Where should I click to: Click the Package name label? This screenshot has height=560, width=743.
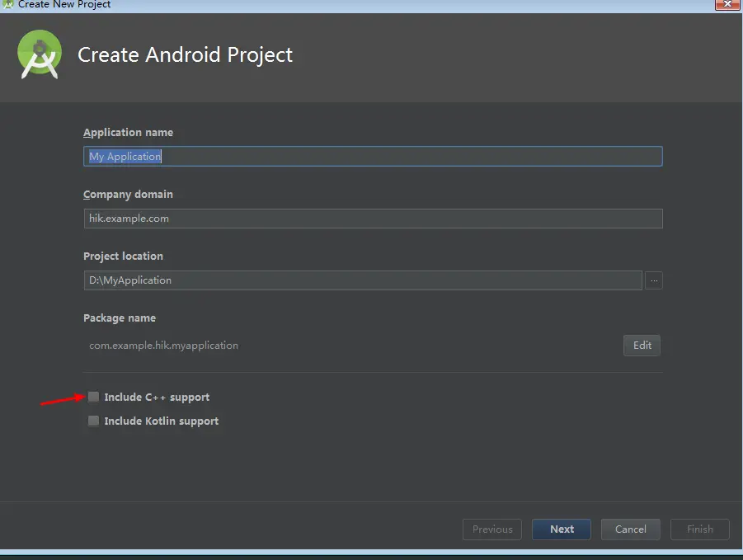click(x=120, y=318)
